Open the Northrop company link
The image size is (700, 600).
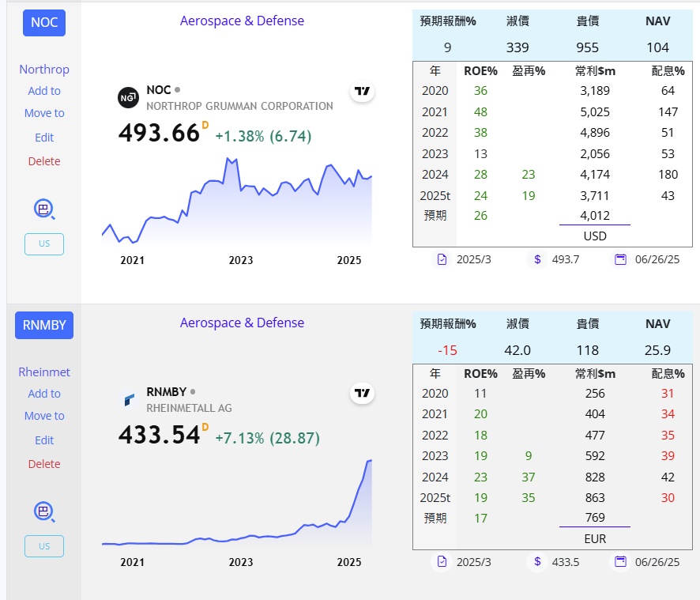(44, 70)
